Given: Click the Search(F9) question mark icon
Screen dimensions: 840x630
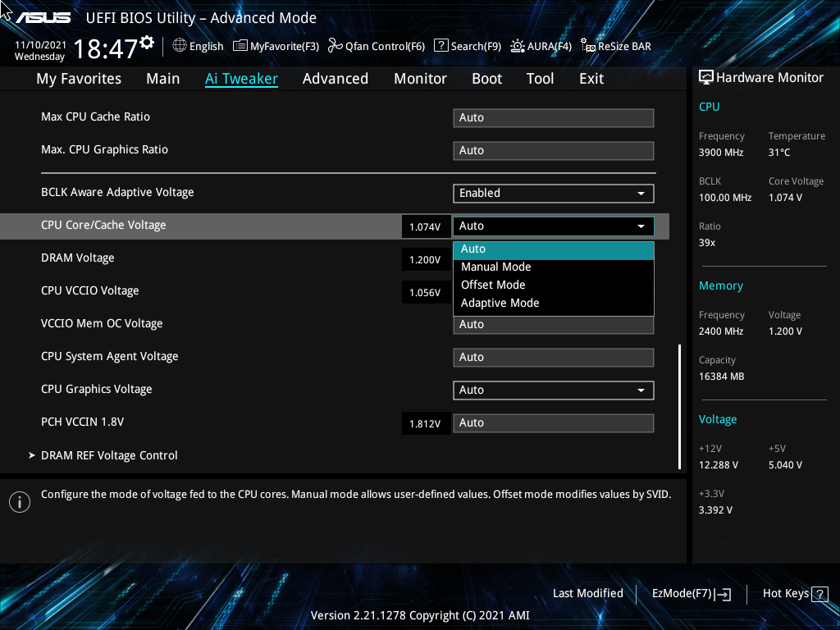Looking at the screenshot, I should [x=441, y=46].
